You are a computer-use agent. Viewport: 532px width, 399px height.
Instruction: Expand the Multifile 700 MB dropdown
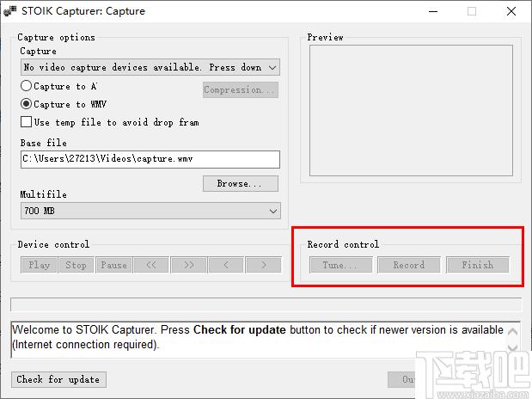coord(150,211)
